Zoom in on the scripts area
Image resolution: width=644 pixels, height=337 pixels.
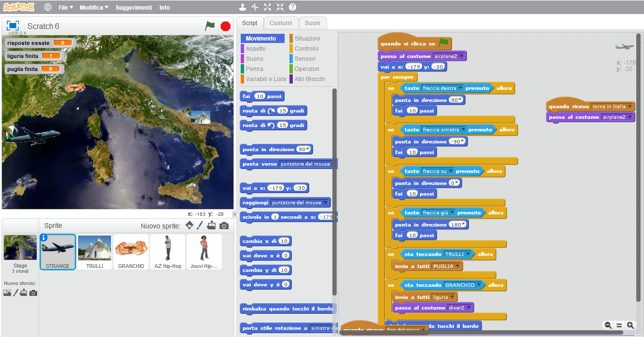tap(630, 325)
